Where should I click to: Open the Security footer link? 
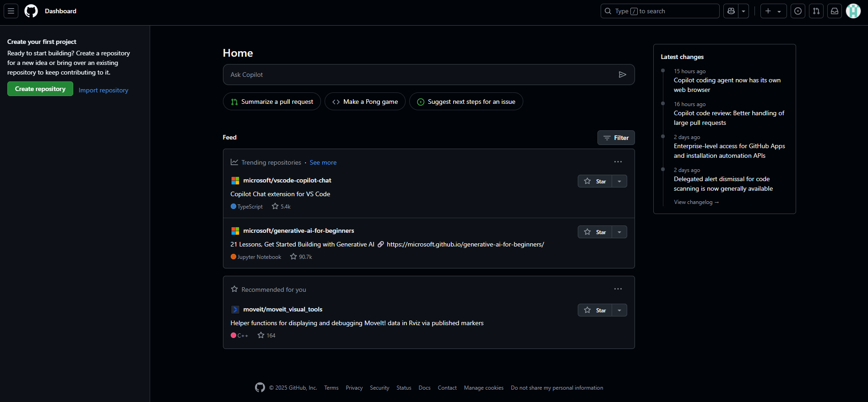(380, 388)
